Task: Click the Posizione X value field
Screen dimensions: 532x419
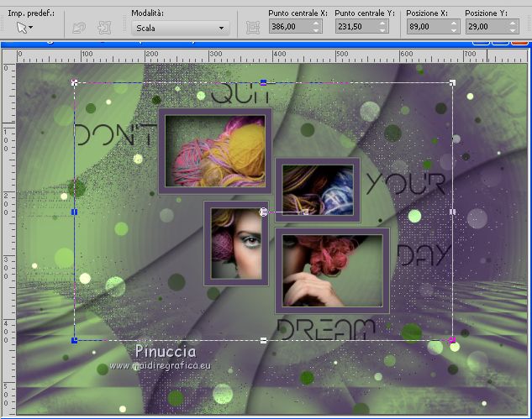Action: click(x=428, y=26)
